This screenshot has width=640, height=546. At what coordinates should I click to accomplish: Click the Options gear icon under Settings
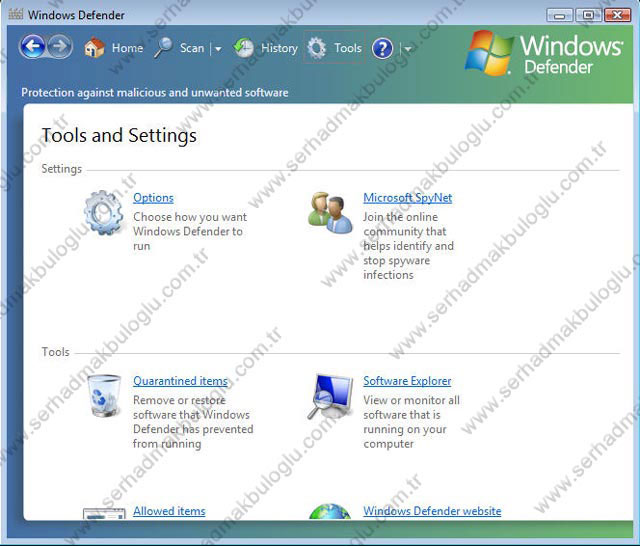point(104,213)
